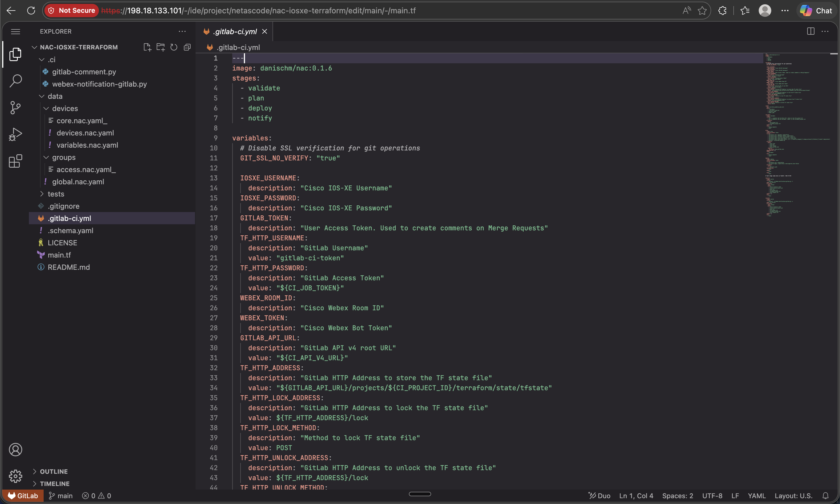Screen dimensions: 840x504
Task: Toggle Duo code suggestions status item
Action: click(x=599, y=495)
